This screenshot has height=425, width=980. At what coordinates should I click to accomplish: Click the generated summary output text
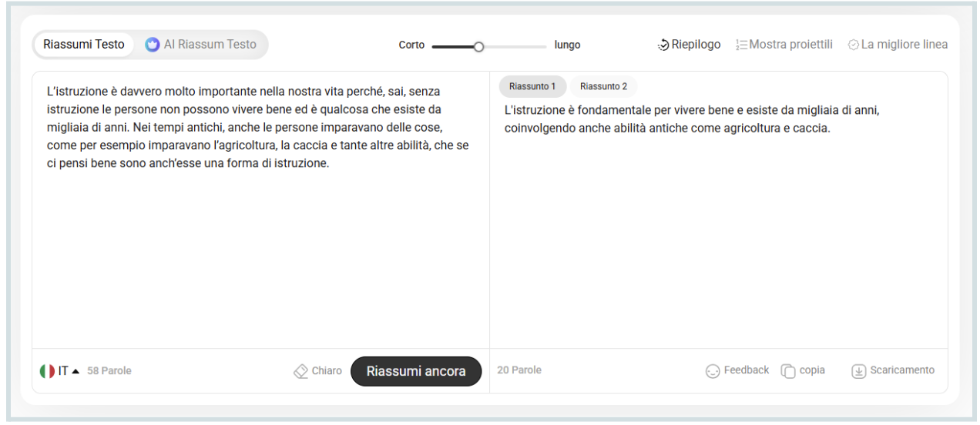point(691,119)
